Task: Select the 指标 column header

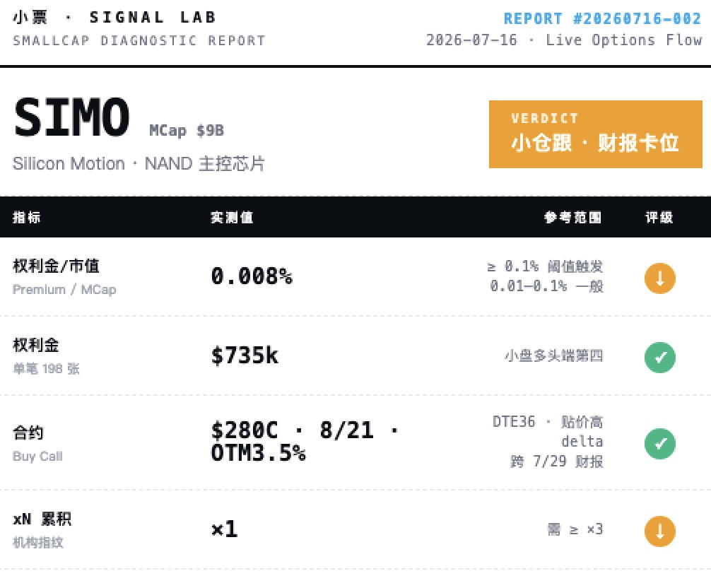Action: [x=26, y=217]
